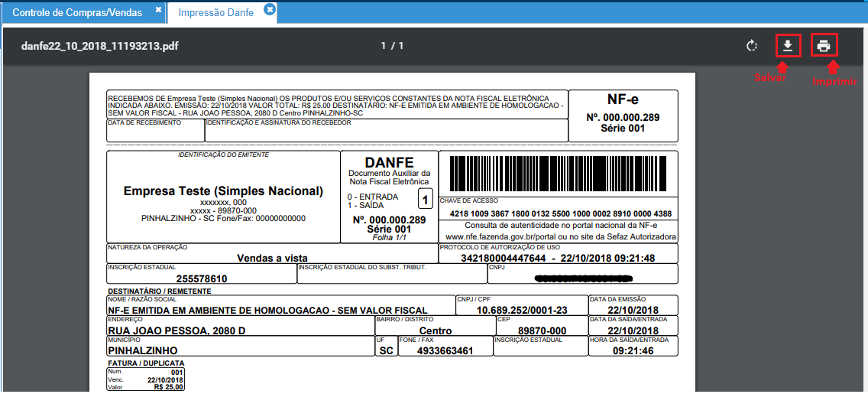Click the Vendas a vista operation value
This screenshot has width=868, height=394.
pos(272,259)
